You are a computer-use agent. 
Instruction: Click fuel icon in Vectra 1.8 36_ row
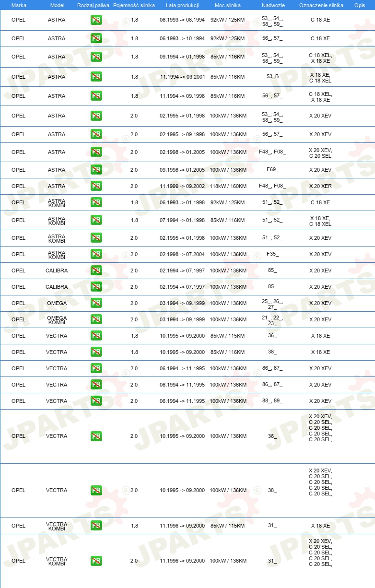[x=96, y=336]
